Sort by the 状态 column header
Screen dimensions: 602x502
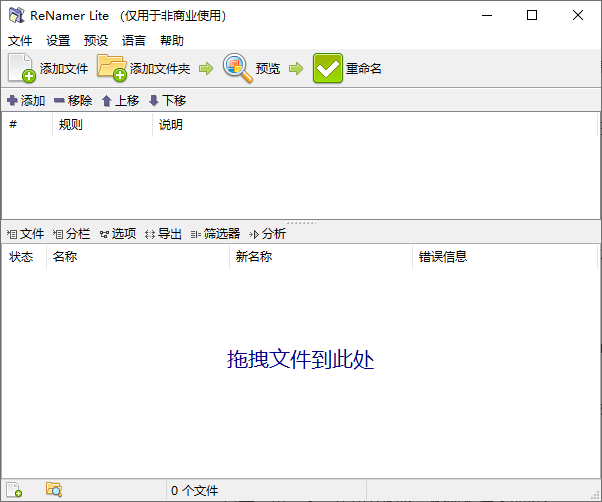[x=24, y=256]
